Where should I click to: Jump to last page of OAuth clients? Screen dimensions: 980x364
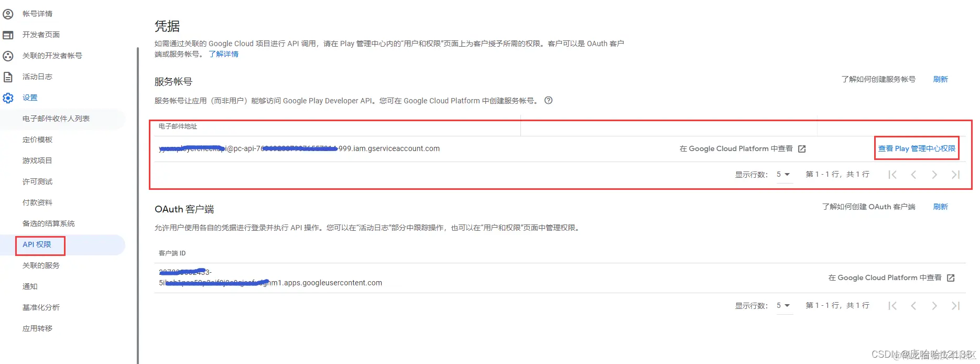[x=955, y=306]
